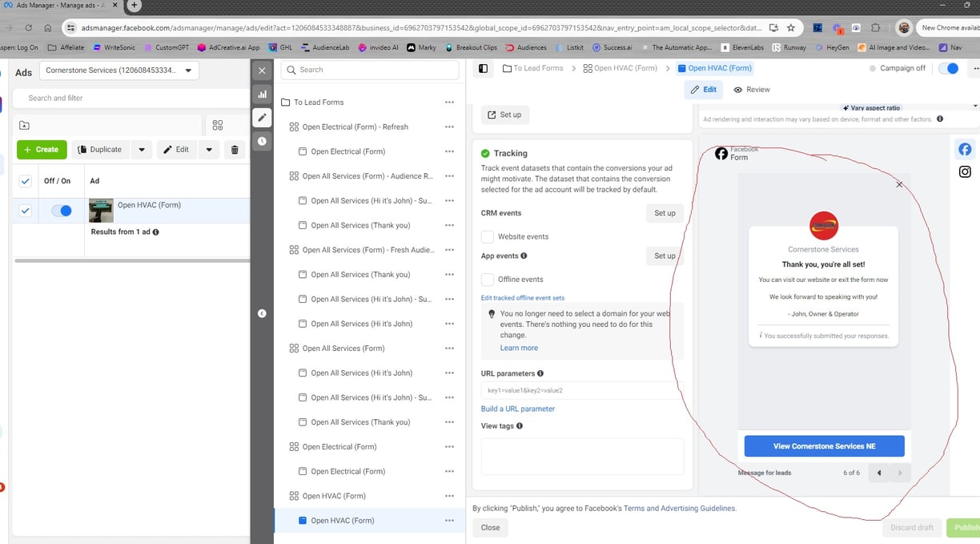Expand the Duplicate options arrow
Viewport: 980px width, 544px height.
[142, 149]
